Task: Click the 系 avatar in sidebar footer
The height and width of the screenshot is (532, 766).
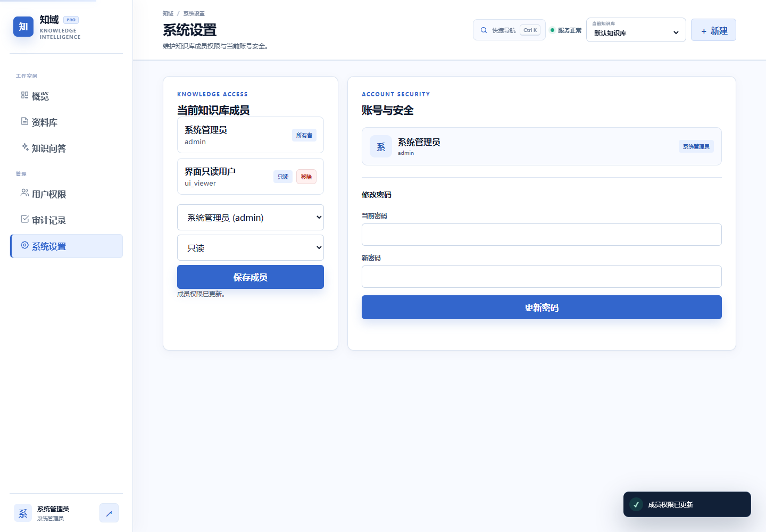Action: (23, 513)
